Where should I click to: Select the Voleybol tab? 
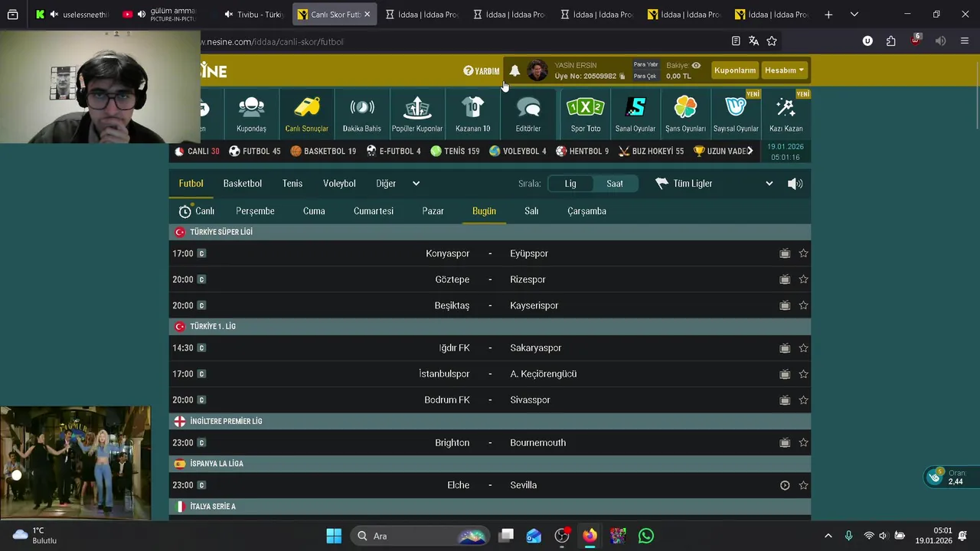339,184
